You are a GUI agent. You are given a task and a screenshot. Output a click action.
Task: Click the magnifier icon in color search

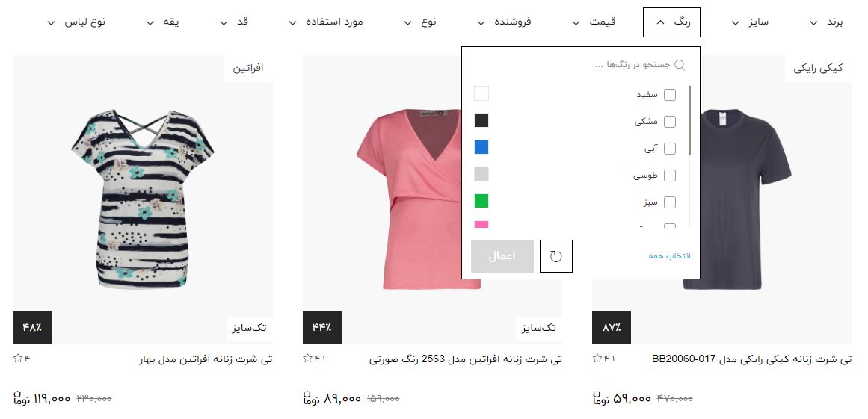click(x=680, y=65)
